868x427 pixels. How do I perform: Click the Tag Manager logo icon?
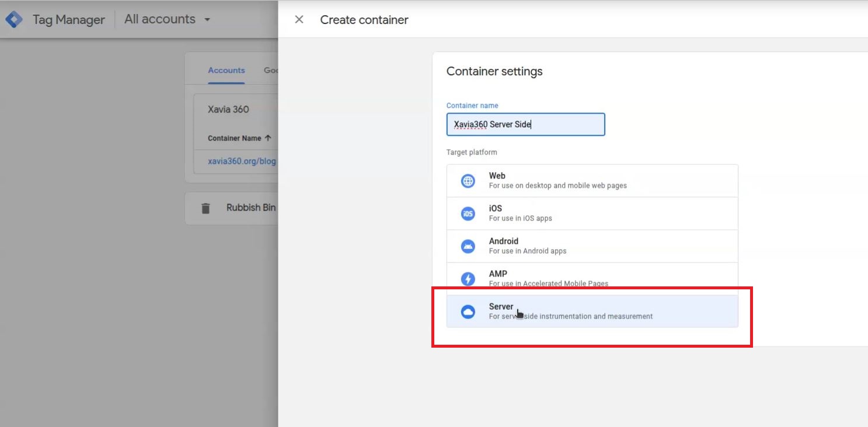[13, 19]
